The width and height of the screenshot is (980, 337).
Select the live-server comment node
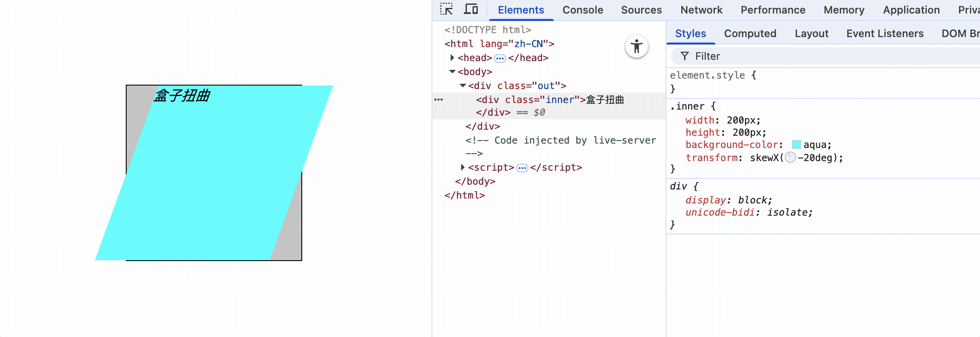[561, 147]
